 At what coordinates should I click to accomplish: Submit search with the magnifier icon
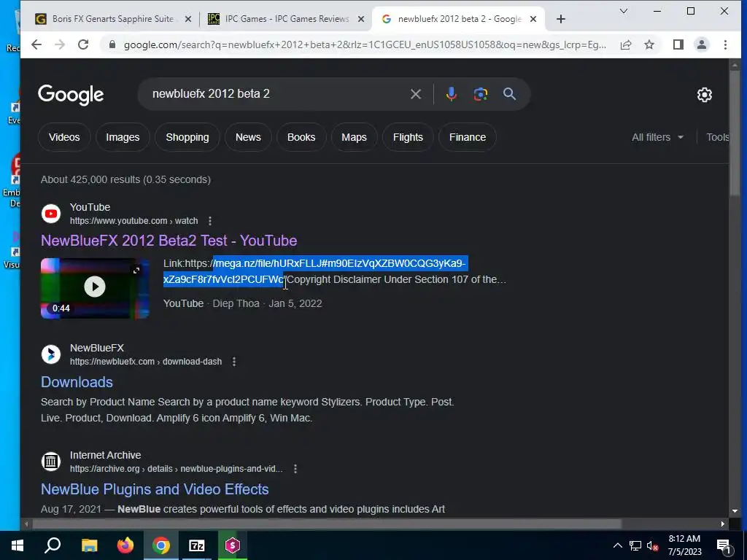coord(510,94)
